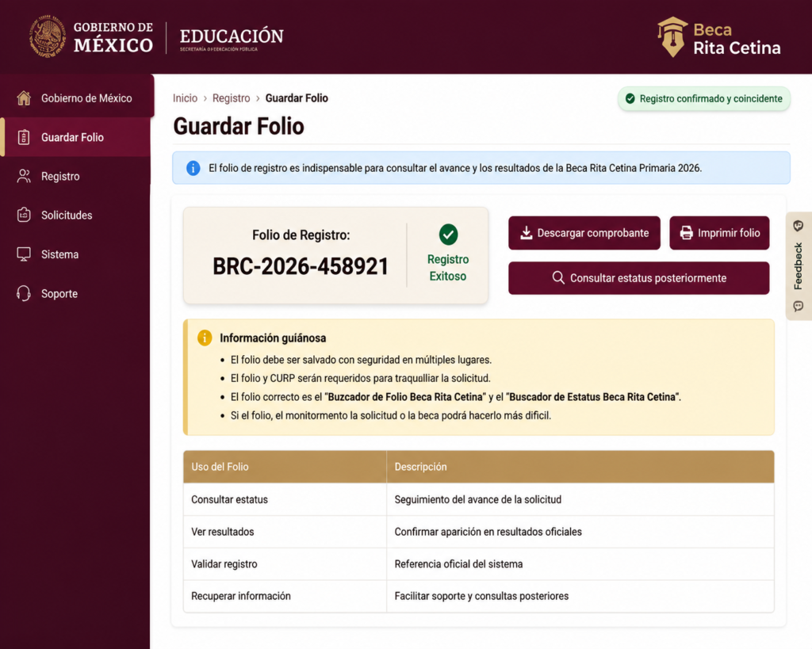Viewport: 812px width, 649px height.
Task: Click the Ver resultados table cell
Action: (x=285, y=532)
